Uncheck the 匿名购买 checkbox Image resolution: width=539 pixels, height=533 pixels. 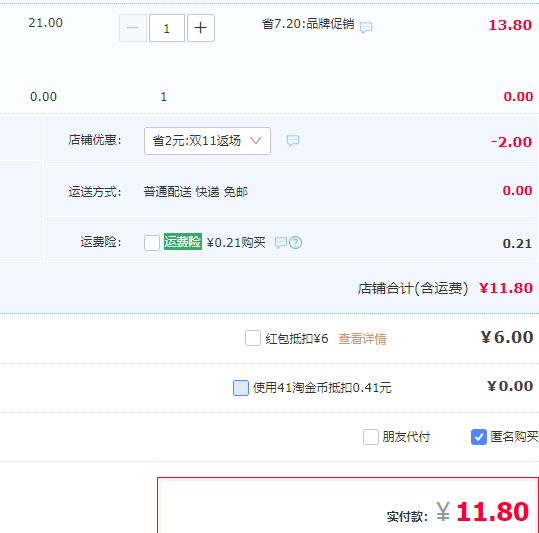click(x=478, y=437)
